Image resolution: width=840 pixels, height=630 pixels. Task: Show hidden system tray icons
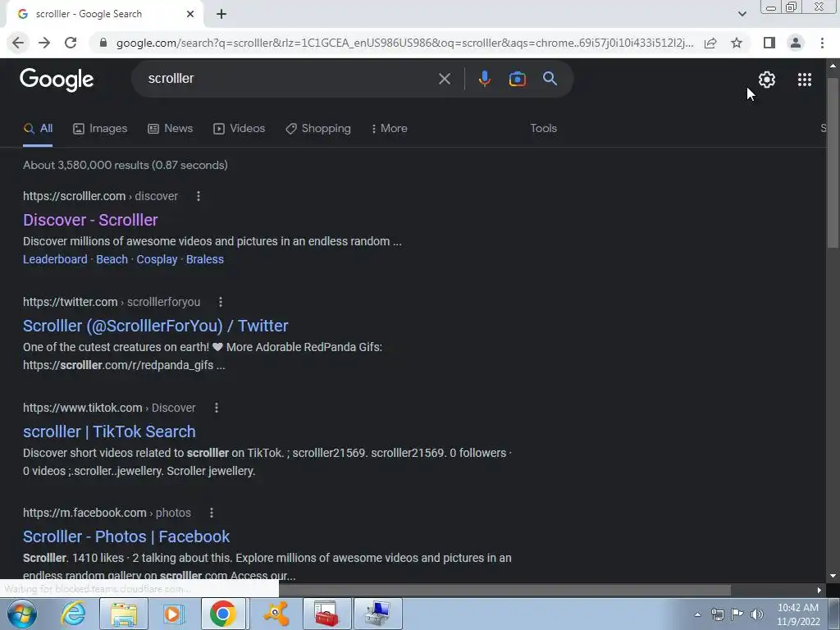coord(697,614)
